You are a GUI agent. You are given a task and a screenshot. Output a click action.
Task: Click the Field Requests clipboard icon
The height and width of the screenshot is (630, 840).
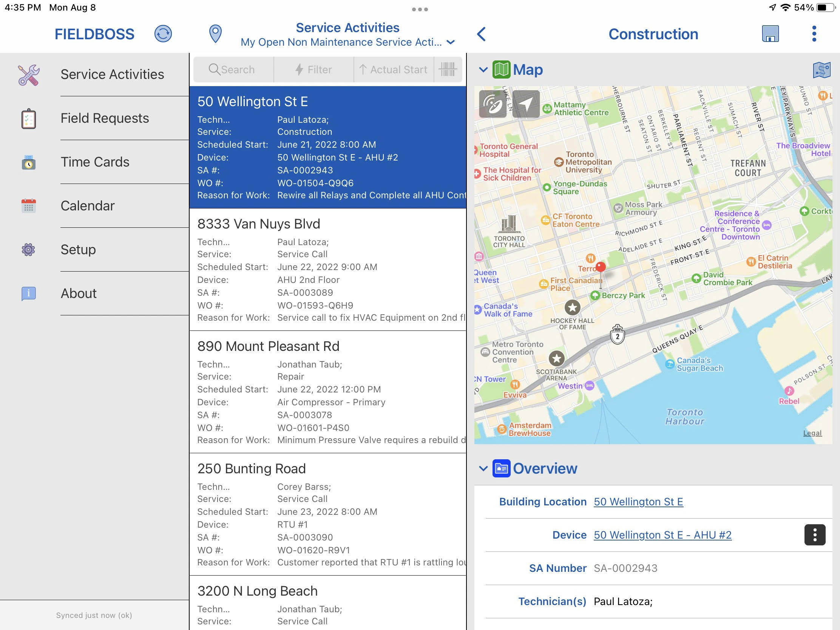(x=28, y=119)
